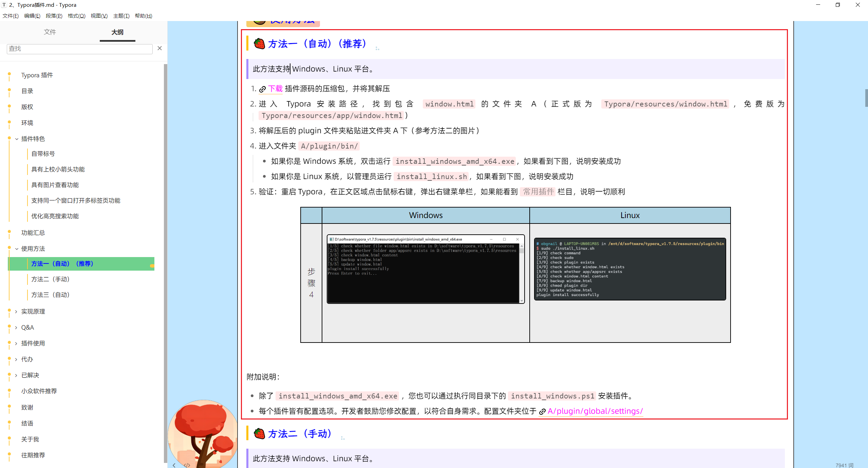Viewport: 868px width, 468px height.
Task: Click the Windows table header cell
Action: click(x=426, y=215)
